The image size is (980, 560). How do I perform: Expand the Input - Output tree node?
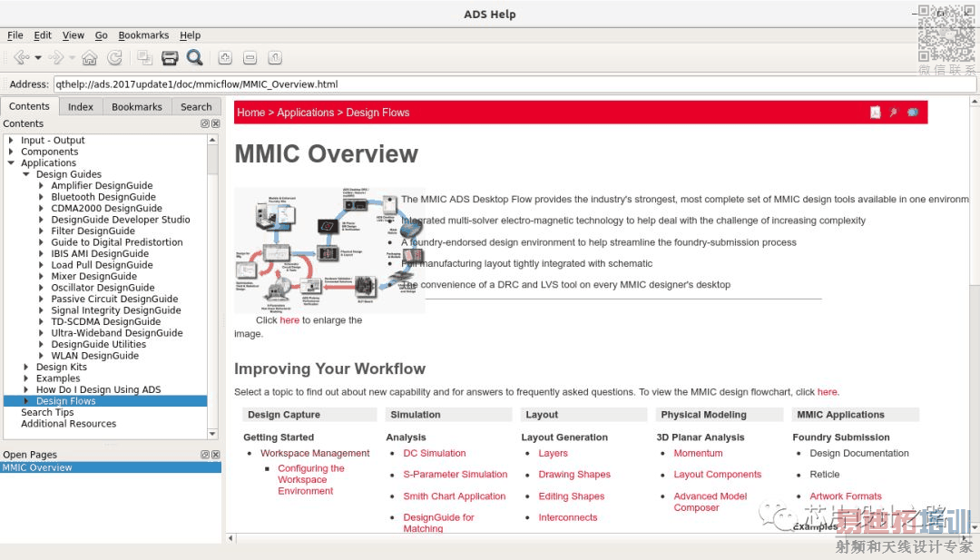pyautogui.click(x=11, y=141)
